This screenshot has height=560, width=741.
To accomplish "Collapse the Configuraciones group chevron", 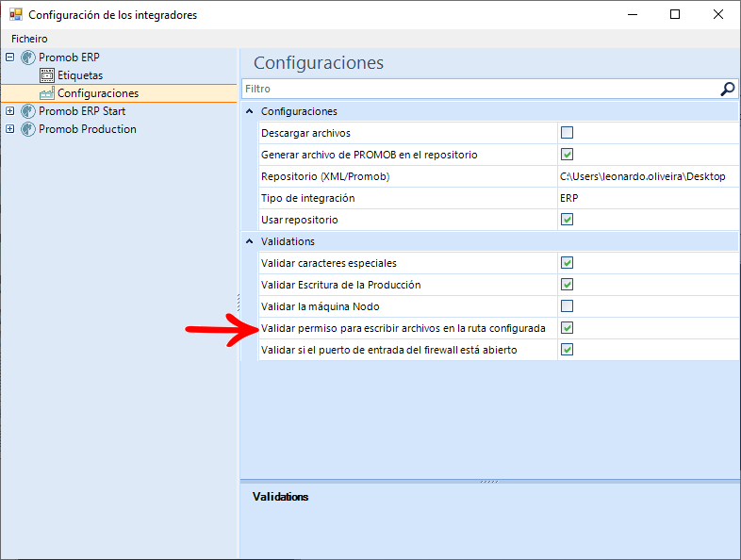I will coord(250,111).
